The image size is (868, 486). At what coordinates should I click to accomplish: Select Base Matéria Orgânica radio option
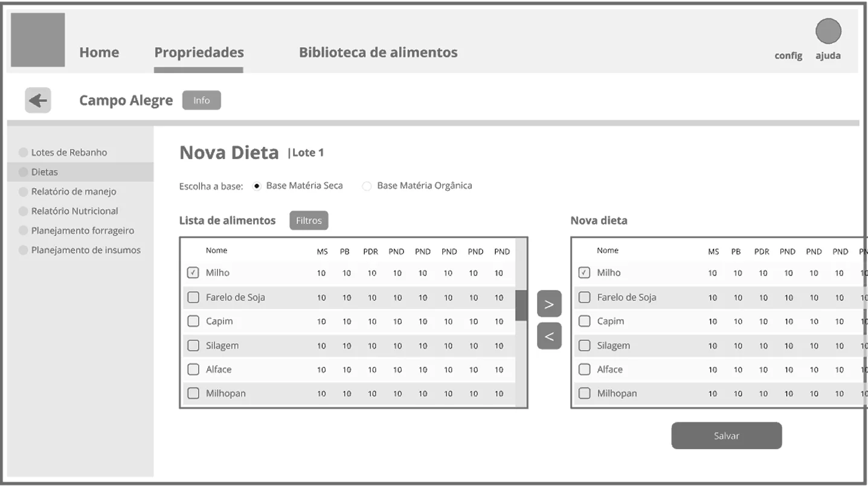(367, 186)
